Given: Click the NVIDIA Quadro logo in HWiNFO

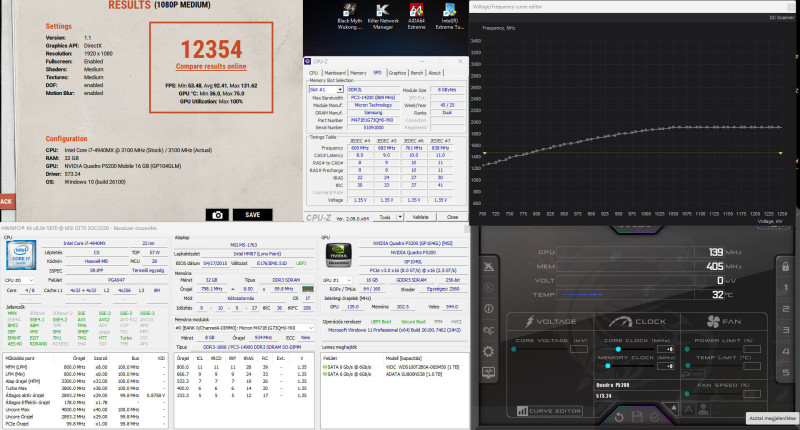Looking at the screenshot, I should pyautogui.click(x=339, y=255).
